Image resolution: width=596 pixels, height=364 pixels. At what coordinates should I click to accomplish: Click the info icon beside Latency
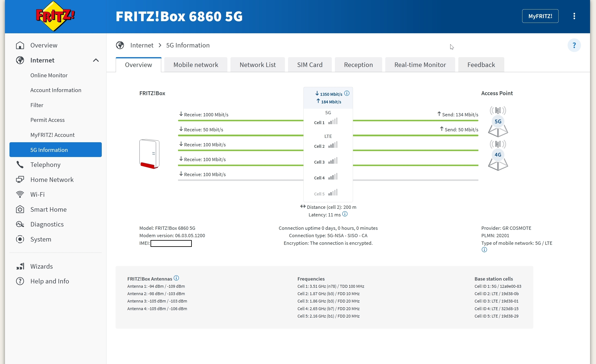click(x=345, y=214)
